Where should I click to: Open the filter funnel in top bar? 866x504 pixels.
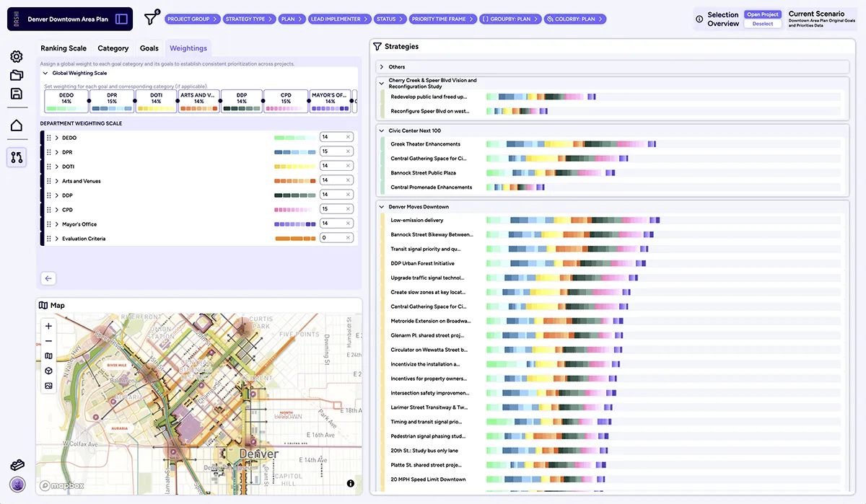coord(150,19)
